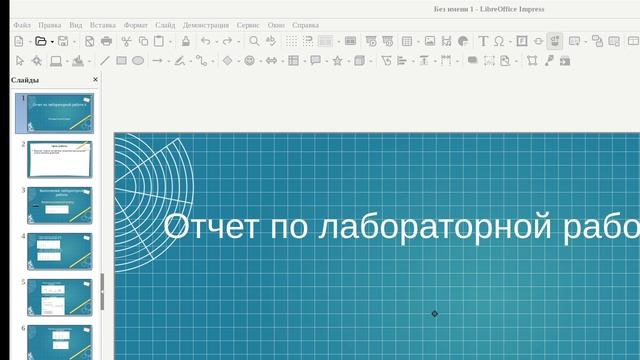Open the Правка menu
Viewport: 640px width, 360px height.
49,25
